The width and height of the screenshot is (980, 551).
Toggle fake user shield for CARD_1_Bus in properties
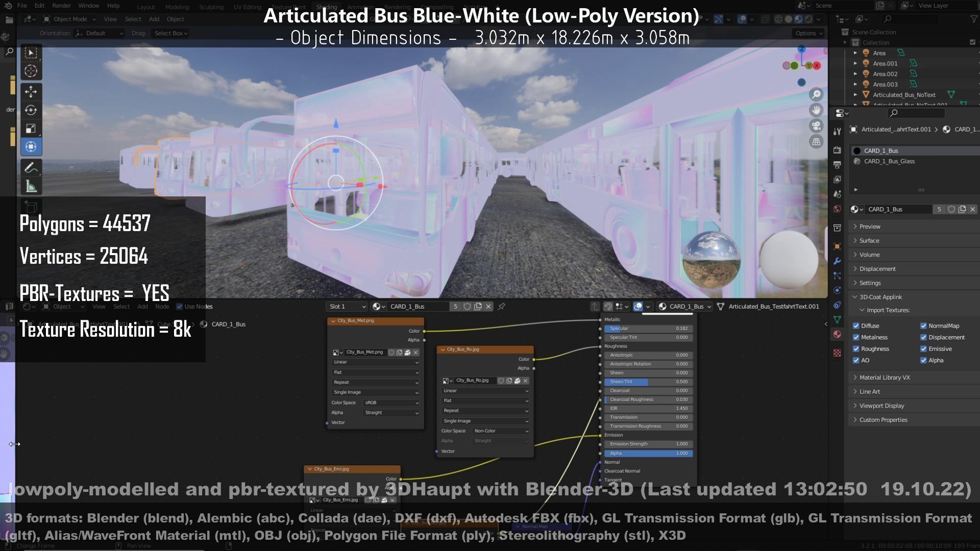951,209
